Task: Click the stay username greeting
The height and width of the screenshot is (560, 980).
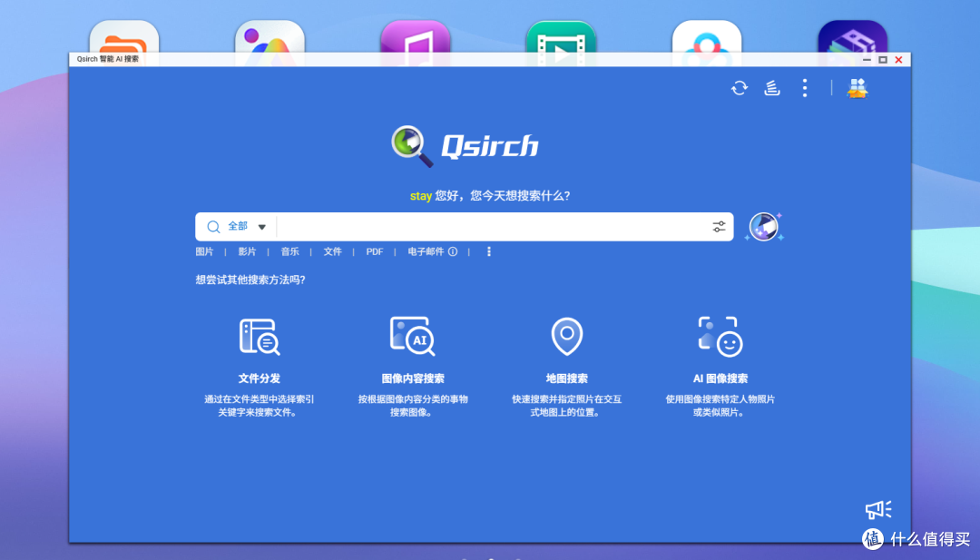Action: 421,196
